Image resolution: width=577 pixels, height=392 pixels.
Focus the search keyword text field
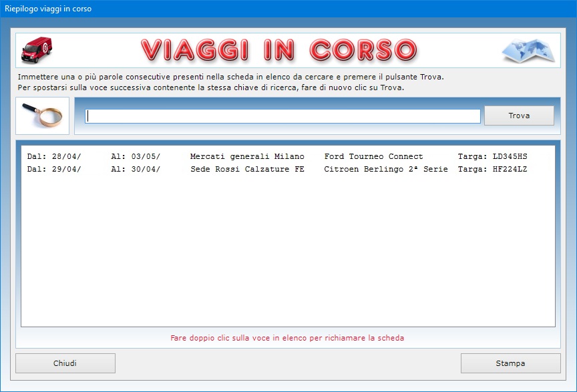pyautogui.click(x=282, y=116)
